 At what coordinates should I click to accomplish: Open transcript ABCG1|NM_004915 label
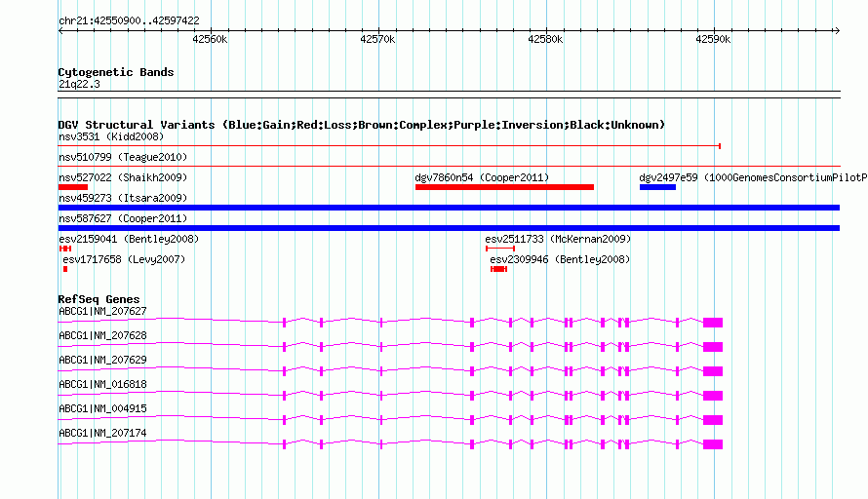(102, 408)
